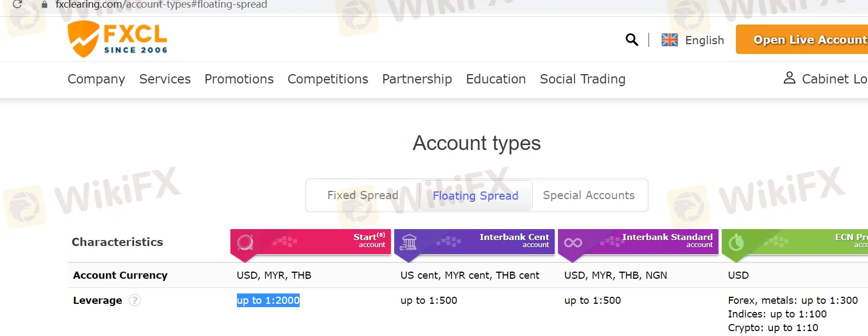Select the Interbank Cent account header

[474, 242]
